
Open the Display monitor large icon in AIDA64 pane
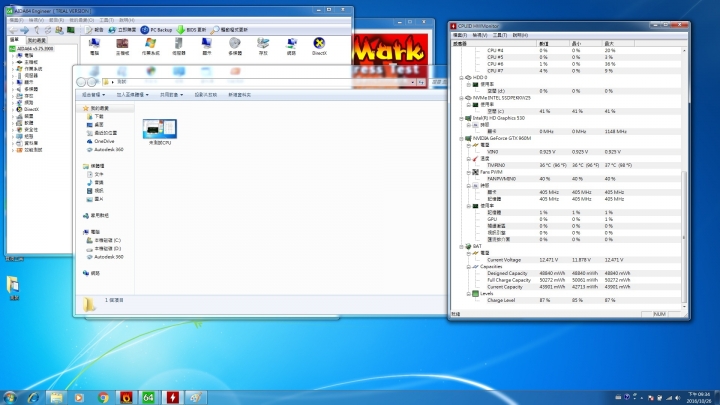(207, 46)
